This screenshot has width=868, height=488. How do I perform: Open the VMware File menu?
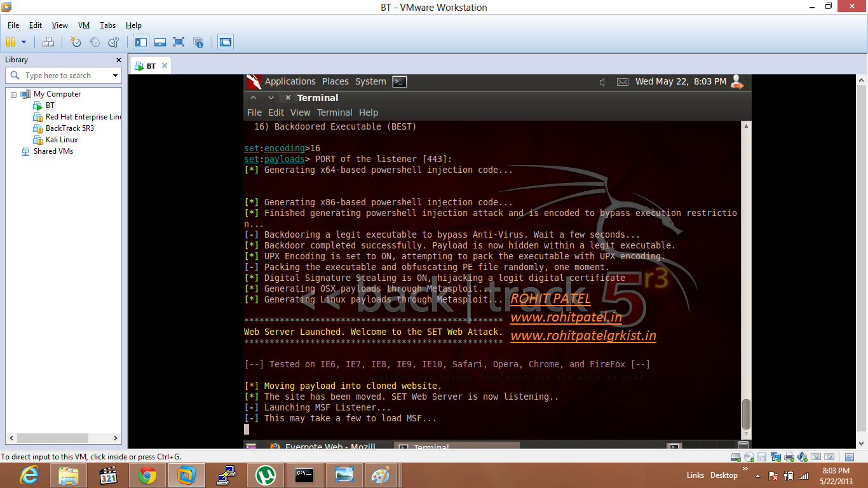click(x=13, y=25)
